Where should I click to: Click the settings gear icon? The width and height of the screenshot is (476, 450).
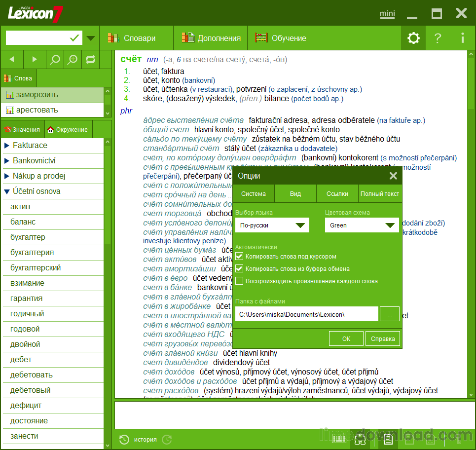coord(413,38)
